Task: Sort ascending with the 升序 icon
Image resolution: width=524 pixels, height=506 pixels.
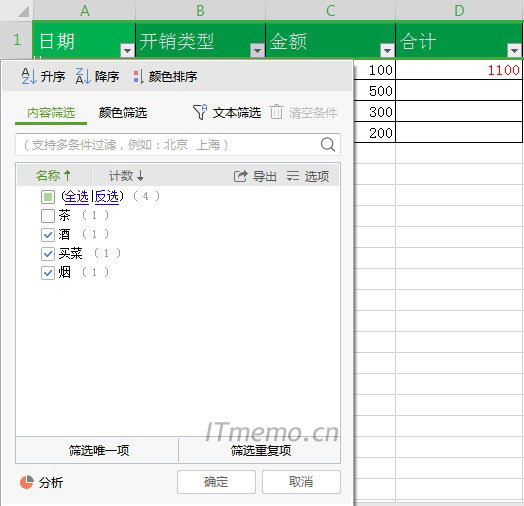Action: point(29,76)
